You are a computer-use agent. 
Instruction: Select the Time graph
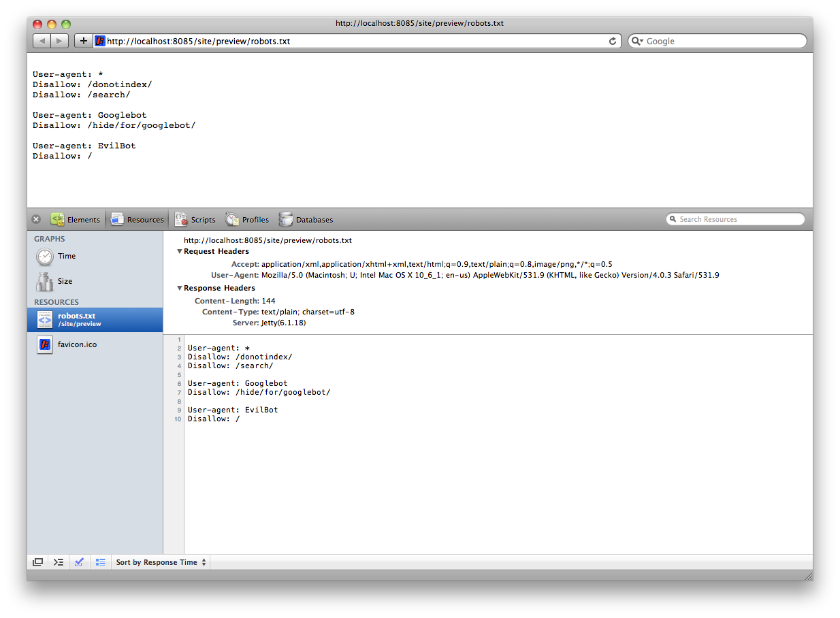pyautogui.click(x=67, y=256)
